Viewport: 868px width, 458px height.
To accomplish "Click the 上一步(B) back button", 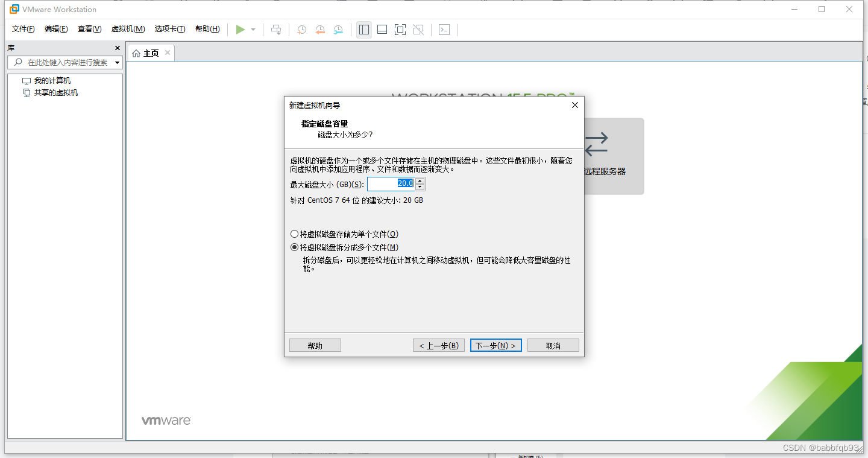I will click(439, 345).
